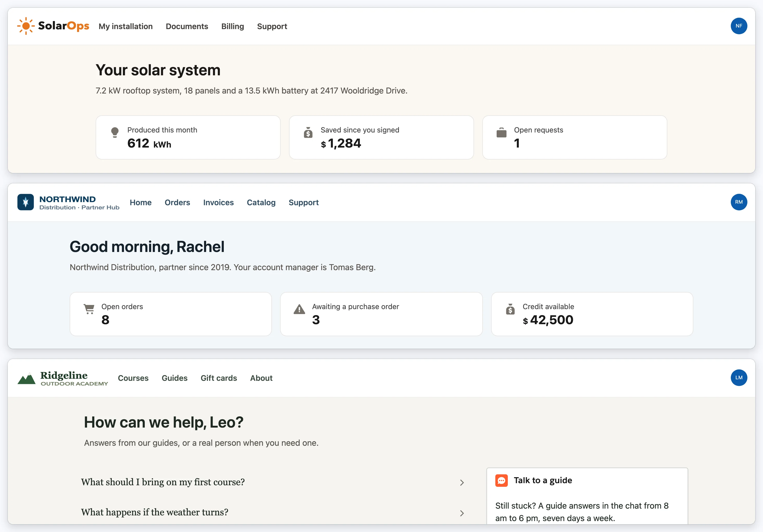Click the Talk to a guide heading
Screen dimensions: 763x532
(x=543, y=480)
